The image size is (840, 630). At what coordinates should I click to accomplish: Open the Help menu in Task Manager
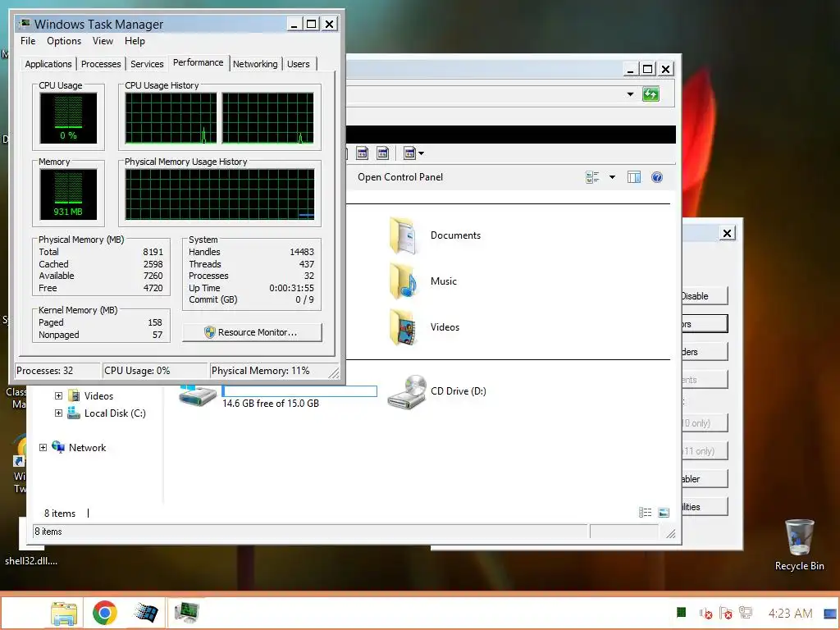point(135,41)
